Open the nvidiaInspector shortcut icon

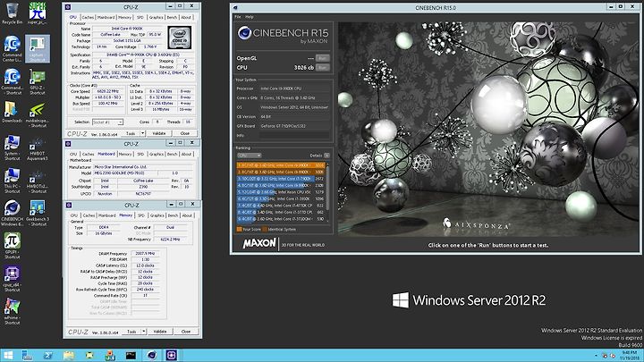38,114
